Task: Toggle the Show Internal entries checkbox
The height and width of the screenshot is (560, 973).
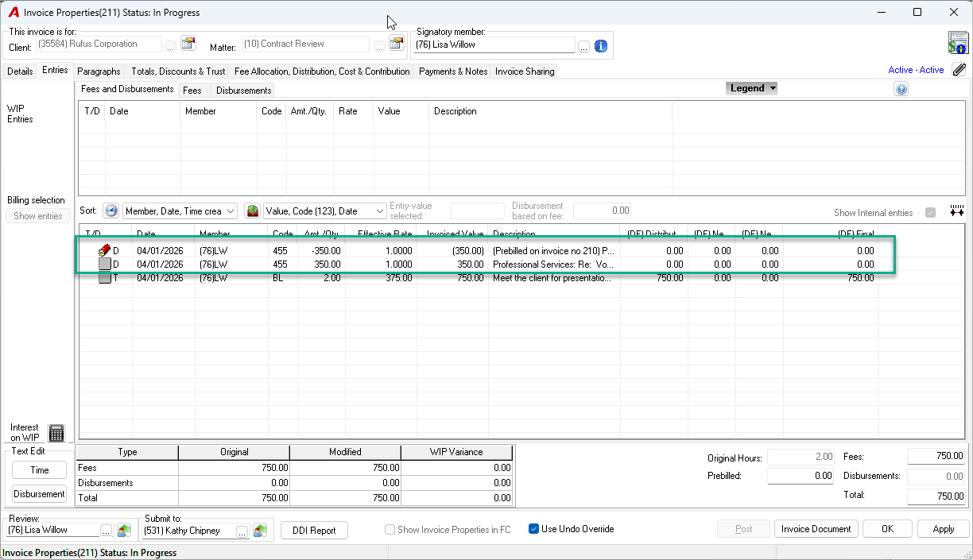Action: (931, 213)
